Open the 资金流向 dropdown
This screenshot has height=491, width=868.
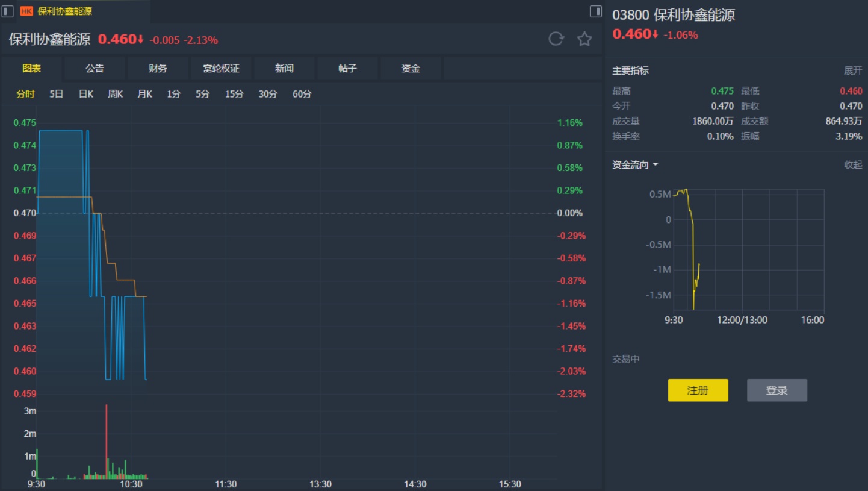[x=635, y=165]
